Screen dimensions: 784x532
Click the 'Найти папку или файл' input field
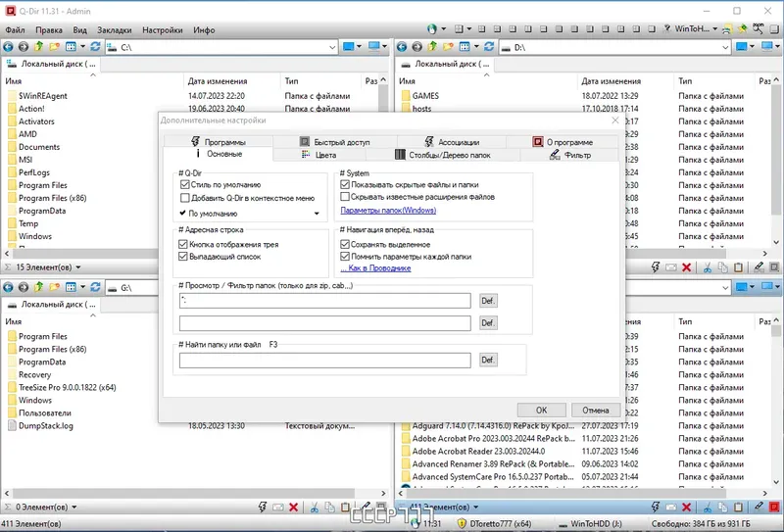(325, 360)
